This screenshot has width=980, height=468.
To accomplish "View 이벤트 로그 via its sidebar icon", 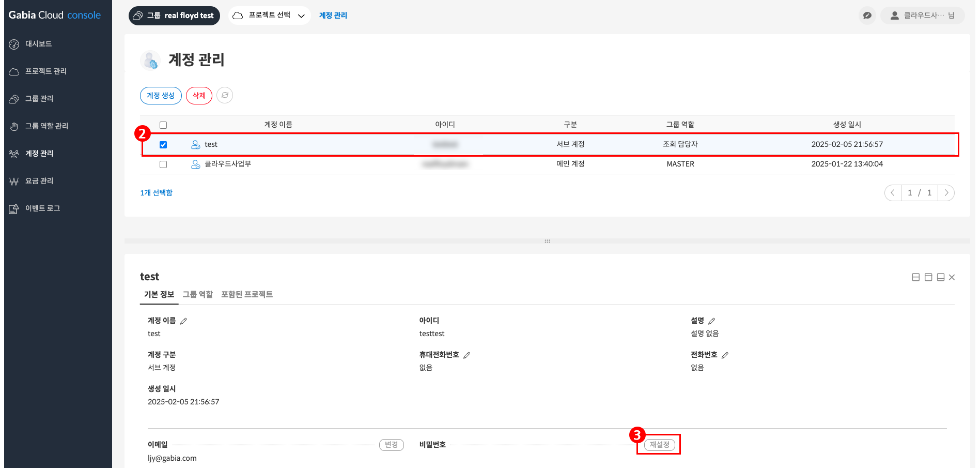I will click(x=14, y=208).
